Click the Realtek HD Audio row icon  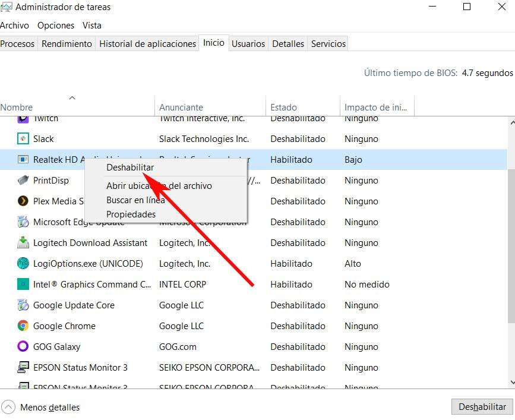[23, 160]
